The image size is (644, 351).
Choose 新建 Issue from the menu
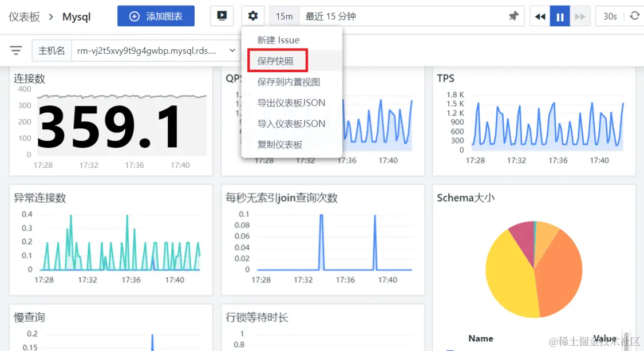click(x=291, y=40)
